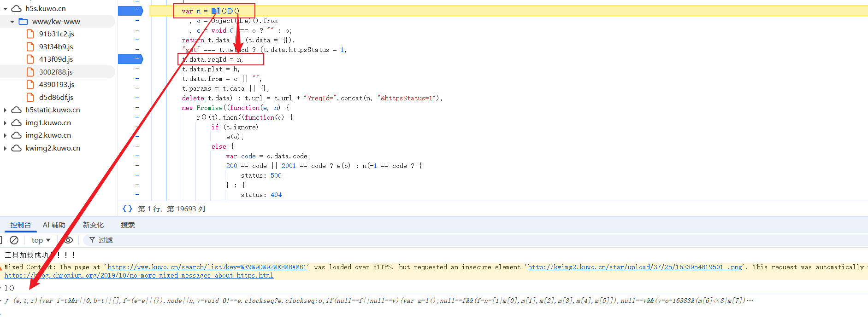
Task: Click the inline breakpoint marker before l()
Action: pyautogui.click(x=214, y=11)
